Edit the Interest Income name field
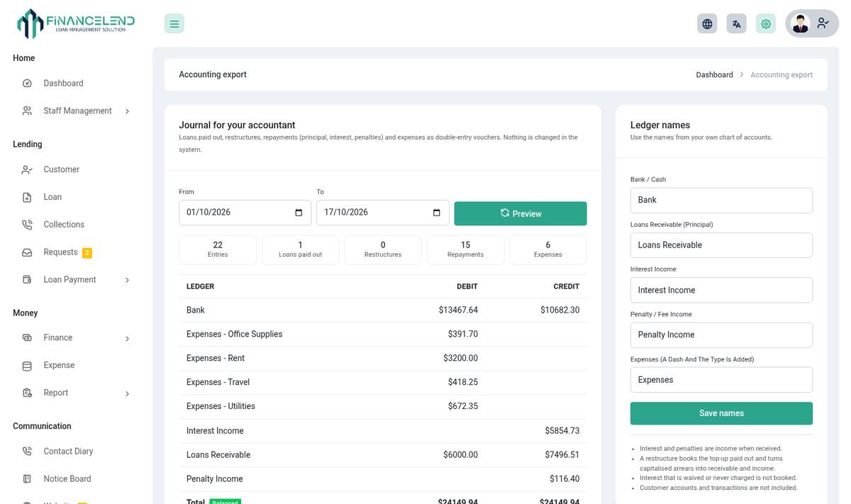Viewport: 851px width, 504px height. 721,290
